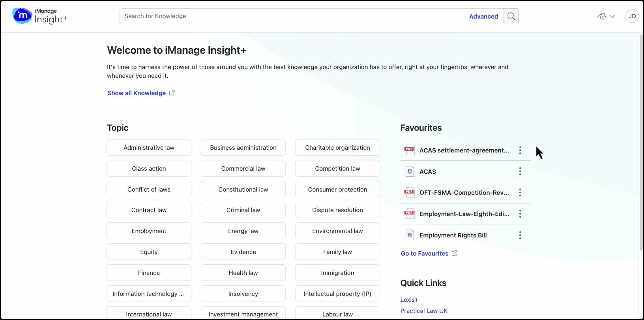Click the PDF icon of OFT-FSMA-Competition-Rev
Screen dimensions: 644x320
pos(409,192)
